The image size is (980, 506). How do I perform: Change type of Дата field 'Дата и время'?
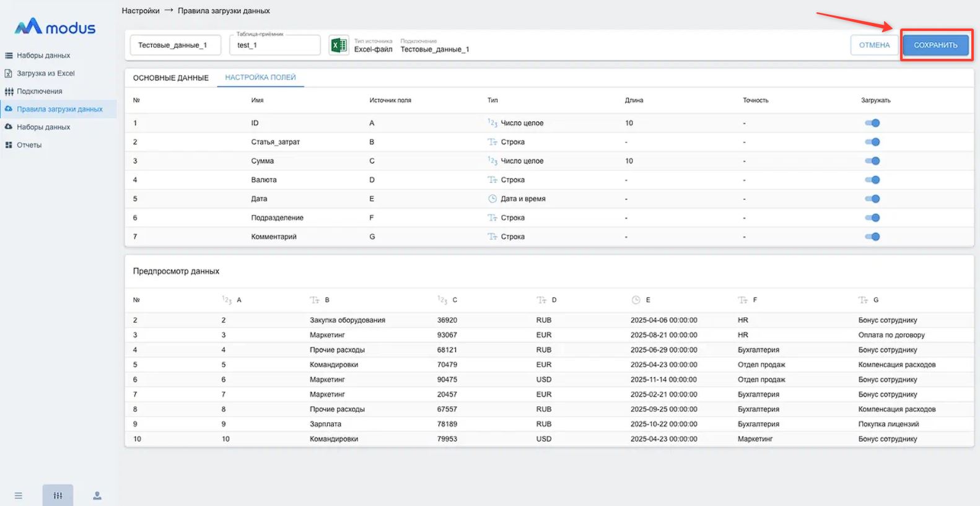[x=522, y=199]
